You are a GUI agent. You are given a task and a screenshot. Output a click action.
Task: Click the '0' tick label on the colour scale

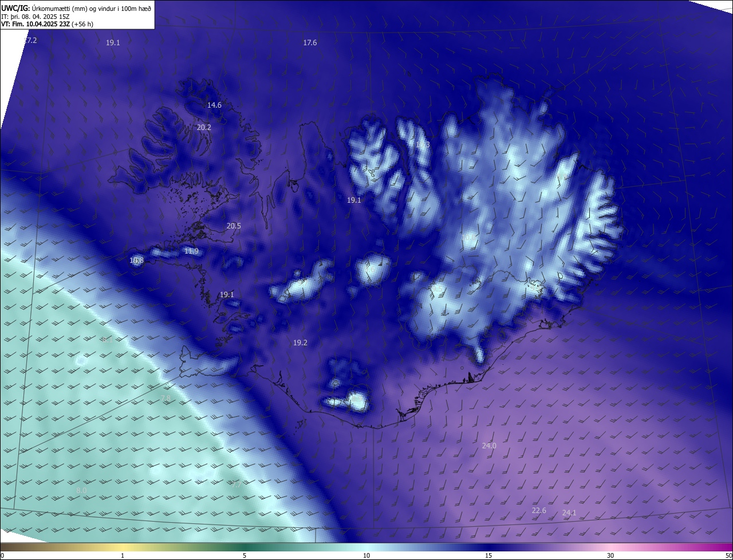[x=2, y=556]
